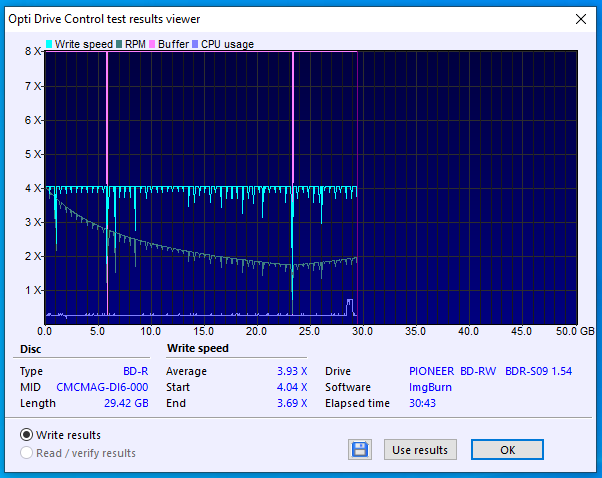Image resolution: width=602 pixels, height=478 pixels.
Task: Click the 25.0 label on the X axis
Action: coord(309,331)
